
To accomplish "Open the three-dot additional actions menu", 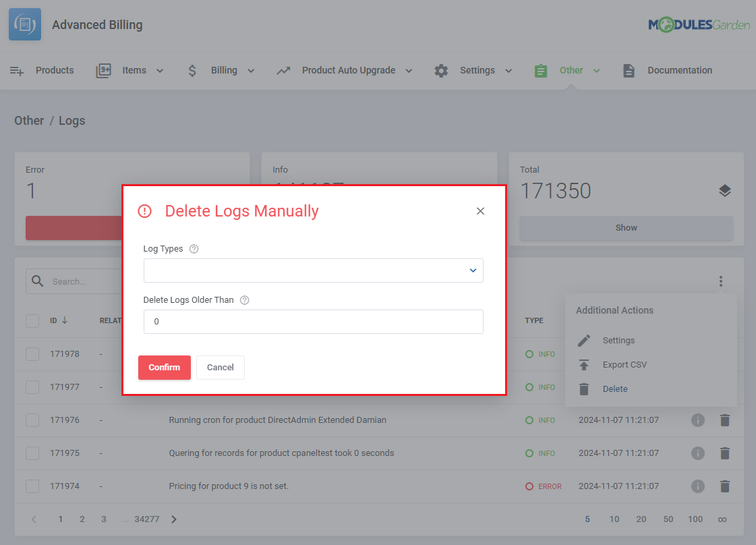I will click(x=721, y=281).
